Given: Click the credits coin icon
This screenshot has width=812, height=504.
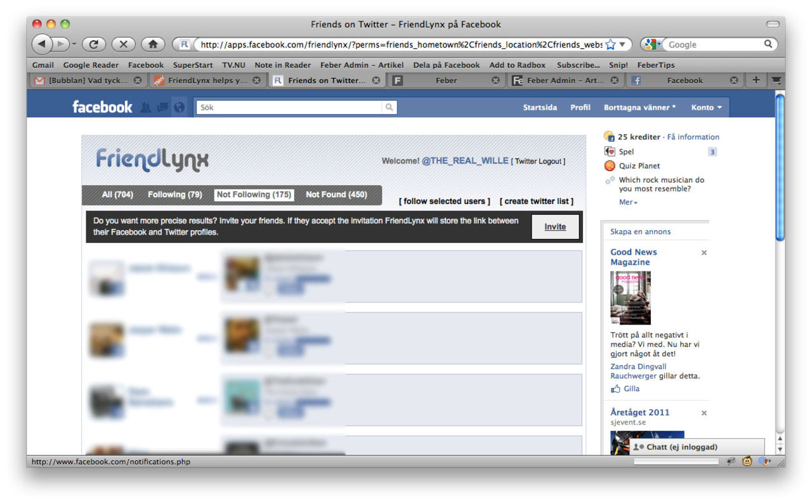Looking at the screenshot, I should [x=609, y=136].
